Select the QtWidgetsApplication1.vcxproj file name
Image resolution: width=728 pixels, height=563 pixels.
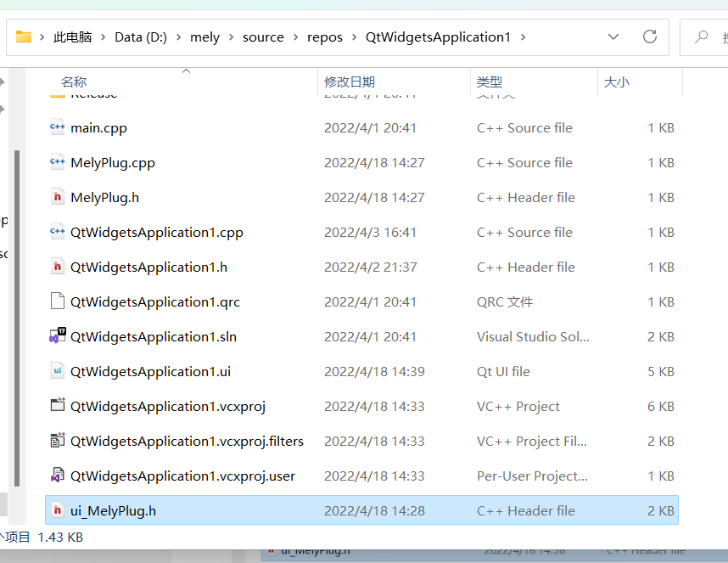click(168, 407)
